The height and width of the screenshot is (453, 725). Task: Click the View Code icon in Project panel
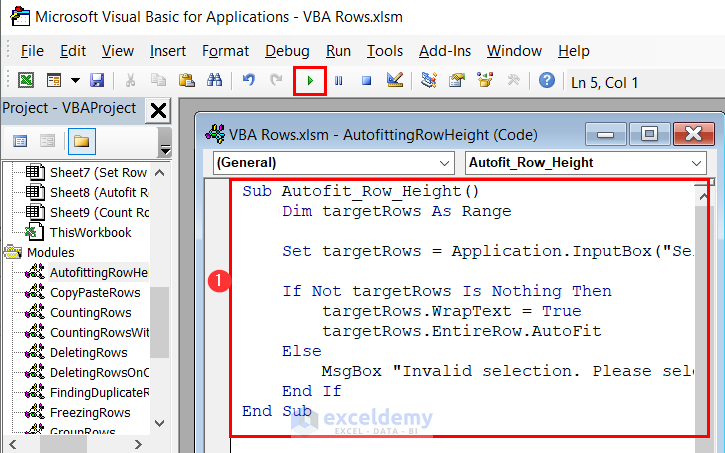(x=20, y=141)
